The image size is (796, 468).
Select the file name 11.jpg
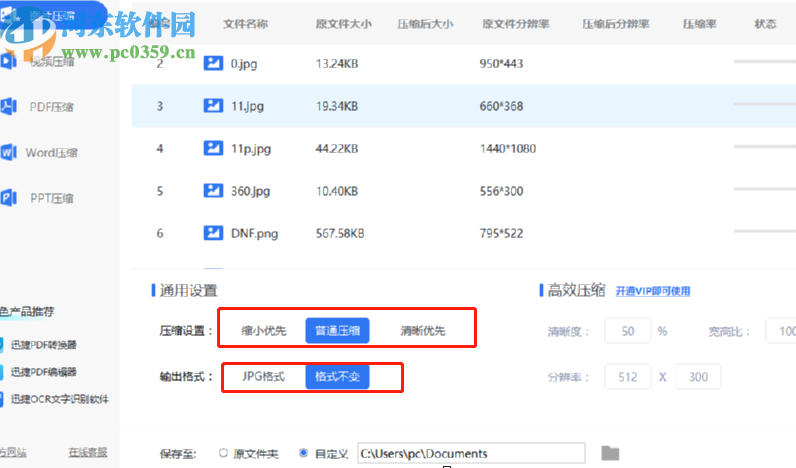[247, 106]
